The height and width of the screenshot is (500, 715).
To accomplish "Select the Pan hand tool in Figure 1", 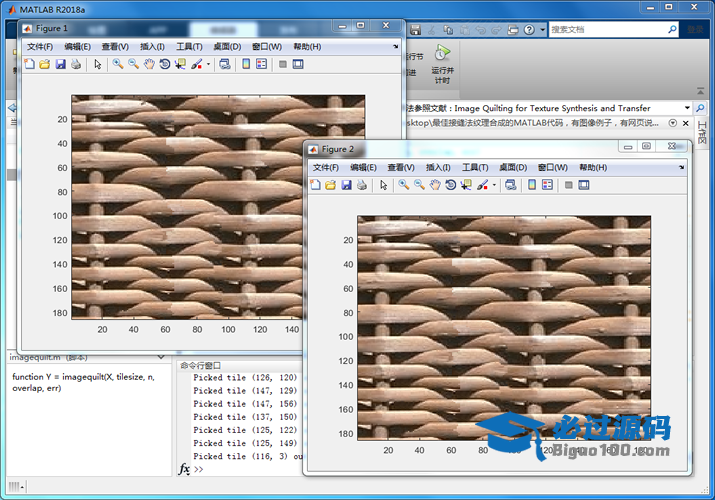I will [149, 64].
